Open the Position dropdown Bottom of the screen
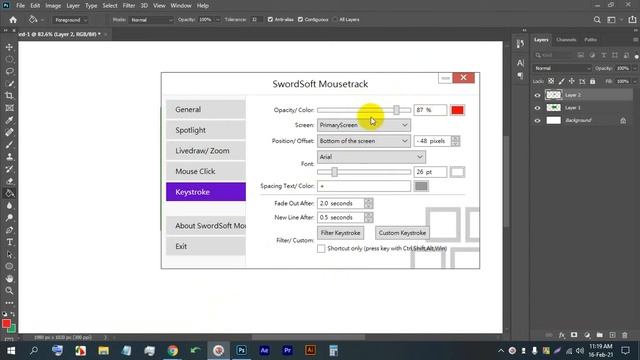The width and height of the screenshot is (640, 360). pyautogui.click(x=364, y=141)
